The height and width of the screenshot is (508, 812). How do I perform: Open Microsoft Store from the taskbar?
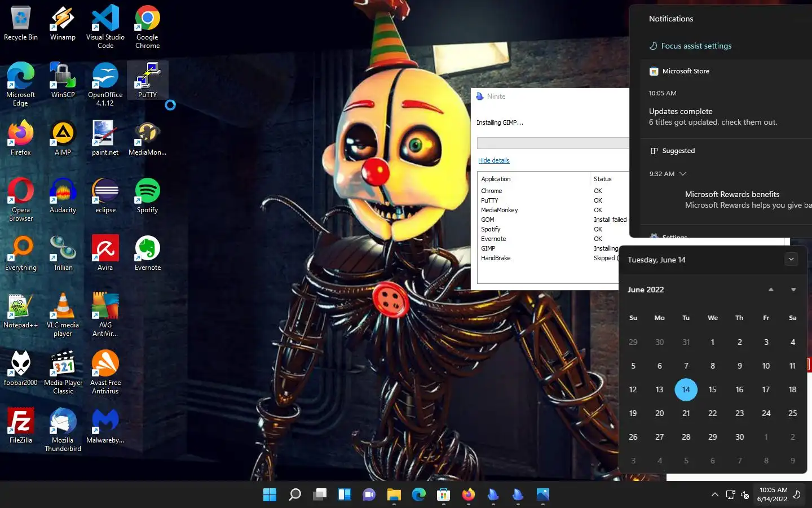click(x=444, y=495)
